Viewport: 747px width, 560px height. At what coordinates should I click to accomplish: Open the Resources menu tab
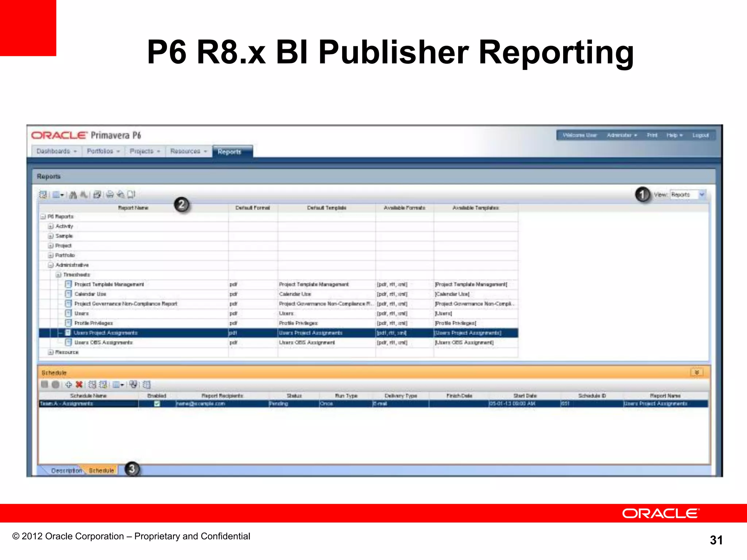click(x=189, y=151)
